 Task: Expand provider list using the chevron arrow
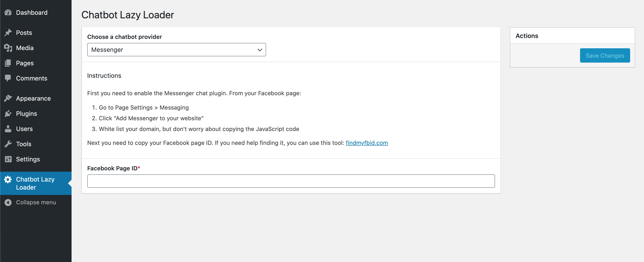[260, 50]
